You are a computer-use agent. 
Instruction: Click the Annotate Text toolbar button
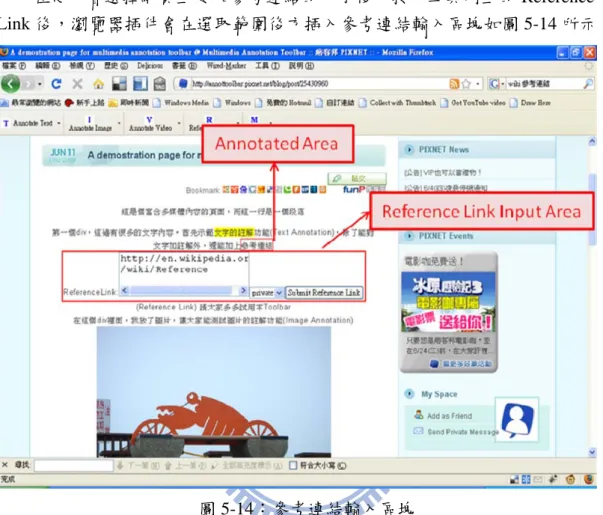(x=28, y=123)
